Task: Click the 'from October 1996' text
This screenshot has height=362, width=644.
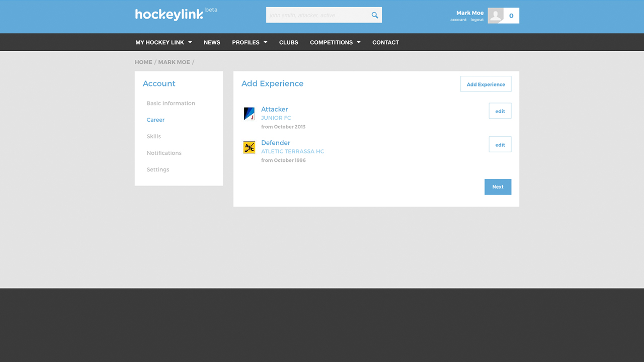Action: (283, 160)
